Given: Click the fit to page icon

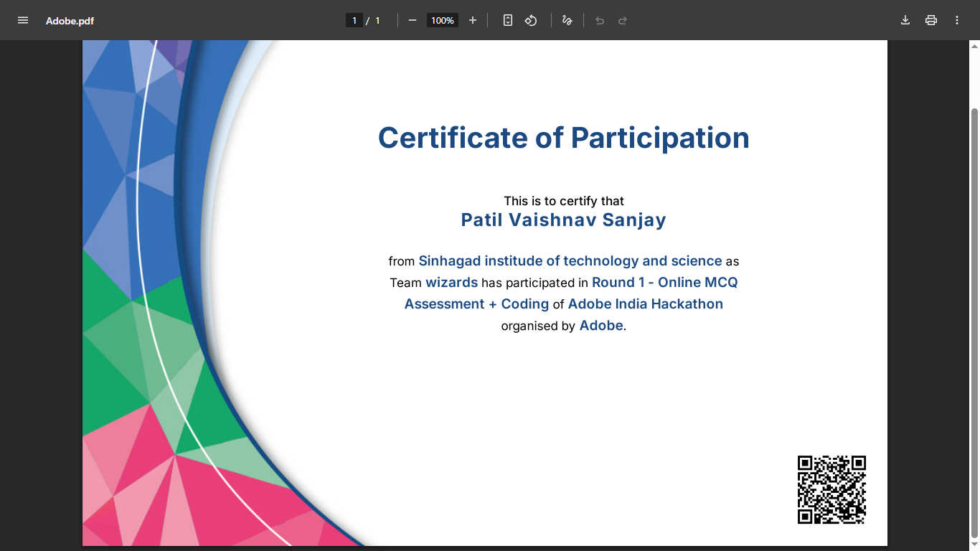Looking at the screenshot, I should pyautogui.click(x=508, y=20).
